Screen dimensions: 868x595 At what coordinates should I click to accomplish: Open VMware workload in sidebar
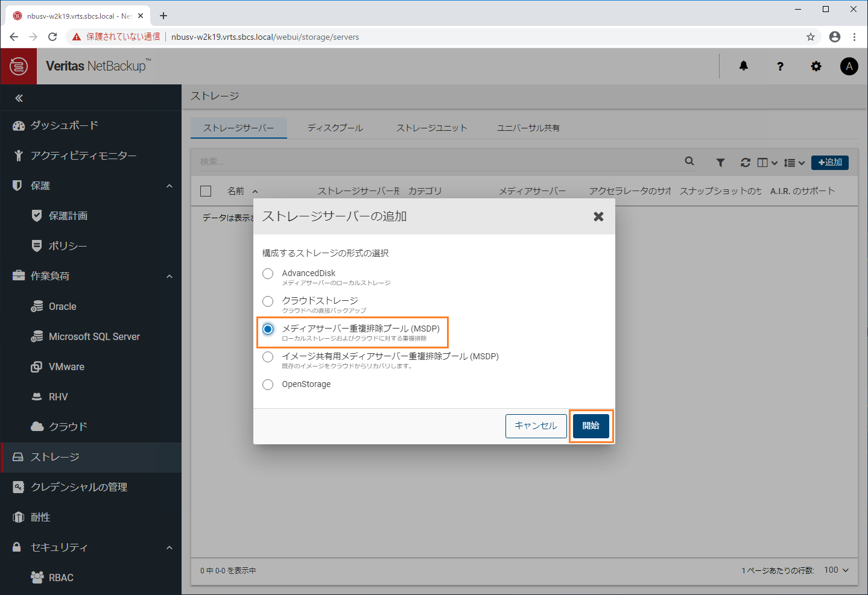point(66,367)
